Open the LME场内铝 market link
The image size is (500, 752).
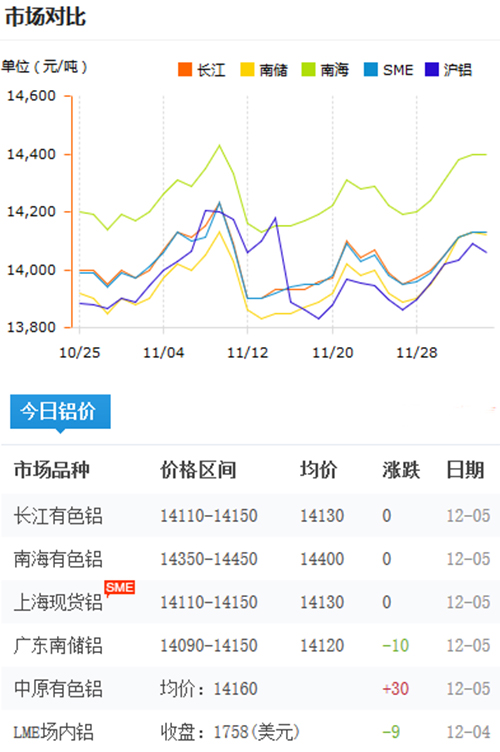pyautogui.click(x=53, y=732)
